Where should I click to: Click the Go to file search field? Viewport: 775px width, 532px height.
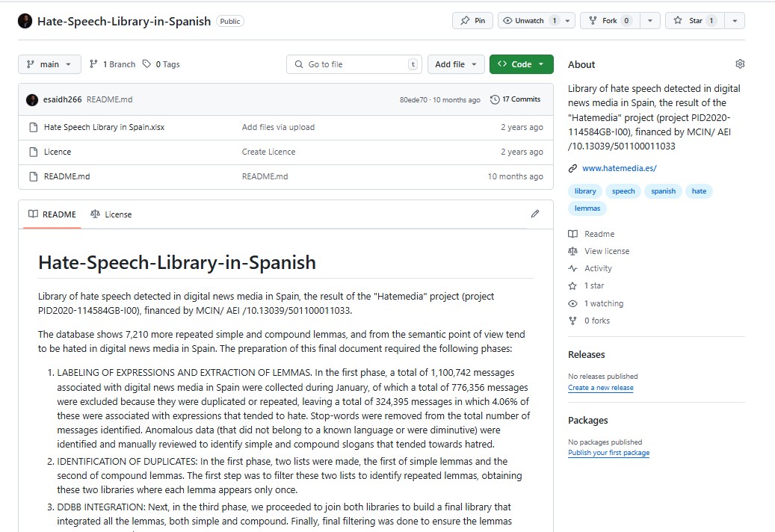(x=354, y=64)
